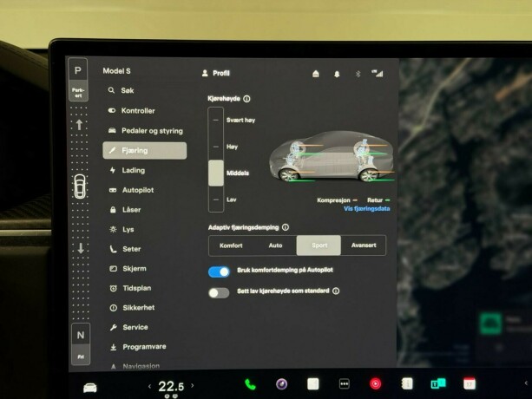Increase cabin temperature with right arrow
The image size is (532, 399).
tap(193, 385)
